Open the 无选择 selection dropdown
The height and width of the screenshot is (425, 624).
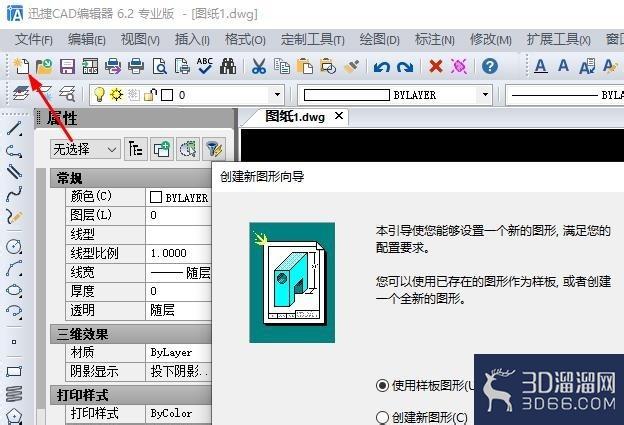(x=85, y=150)
